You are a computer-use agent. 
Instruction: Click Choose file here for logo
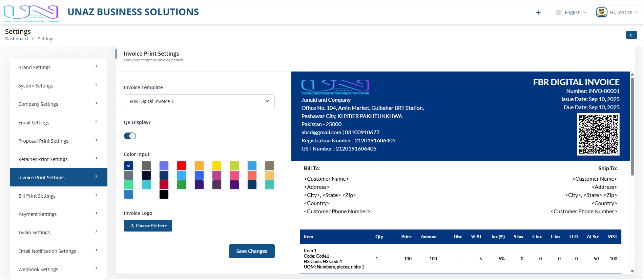[x=148, y=226]
